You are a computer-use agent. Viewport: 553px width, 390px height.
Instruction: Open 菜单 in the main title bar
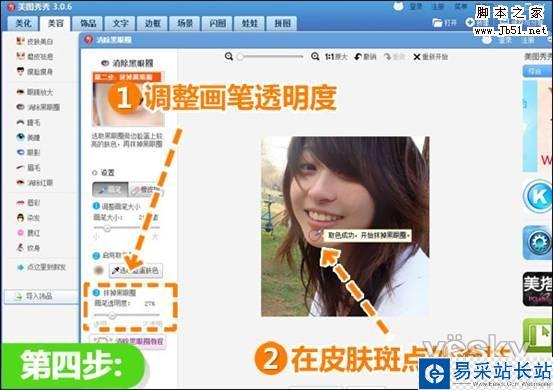(x=460, y=6)
